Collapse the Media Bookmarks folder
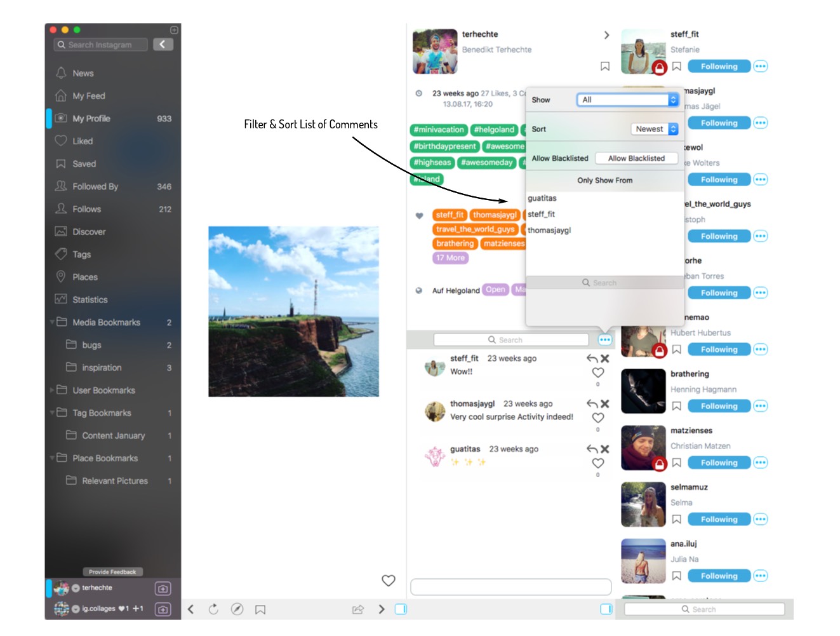 point(52,322)
